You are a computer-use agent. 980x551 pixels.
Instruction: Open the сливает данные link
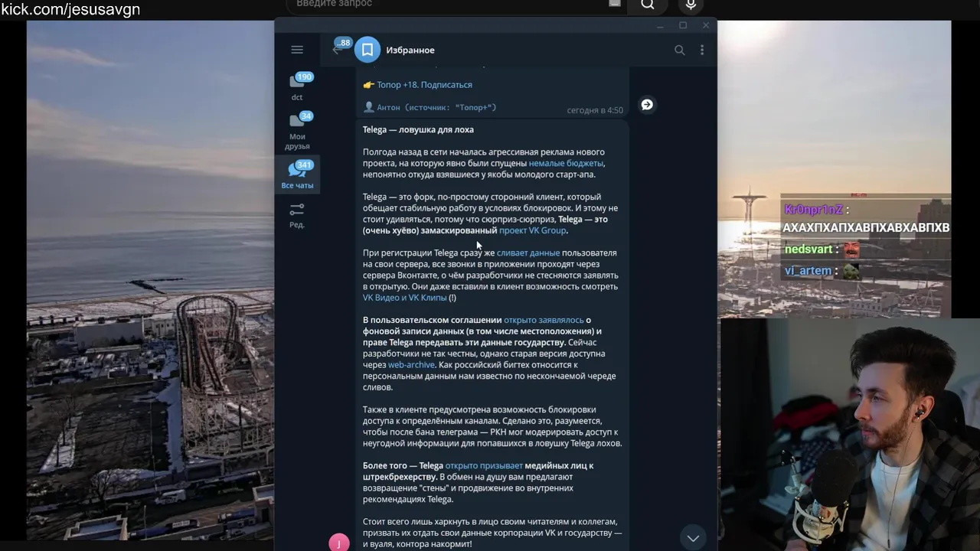(x=528, y=253)
